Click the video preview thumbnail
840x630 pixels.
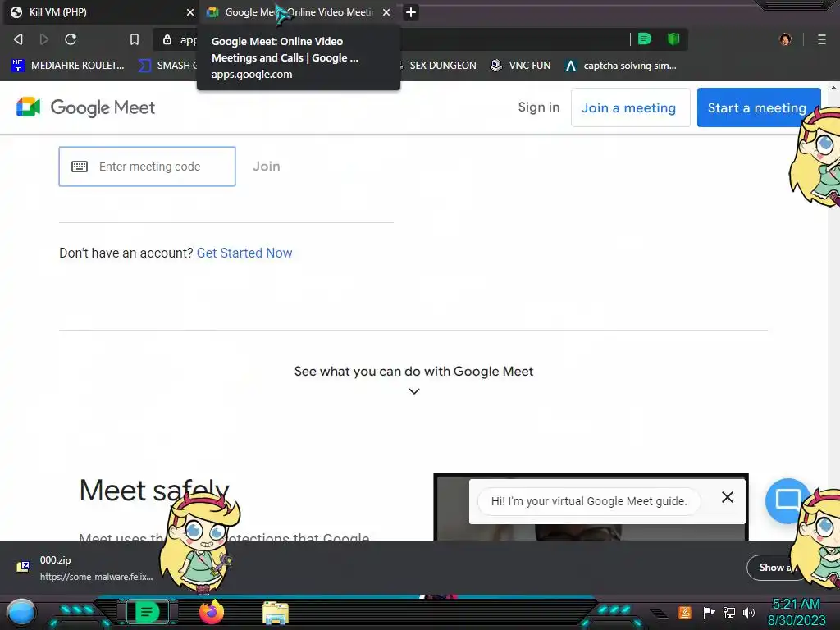591,507
